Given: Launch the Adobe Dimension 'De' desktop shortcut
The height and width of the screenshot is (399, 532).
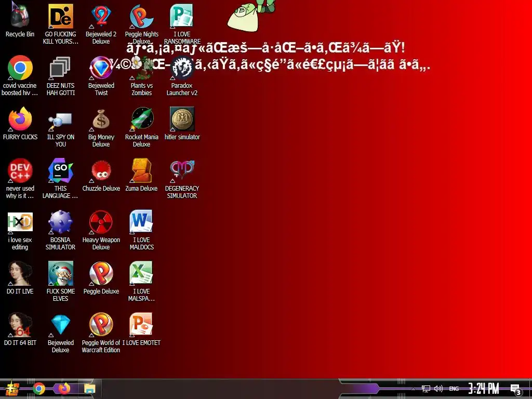Looking at the screenshot, I should point(60,23).
